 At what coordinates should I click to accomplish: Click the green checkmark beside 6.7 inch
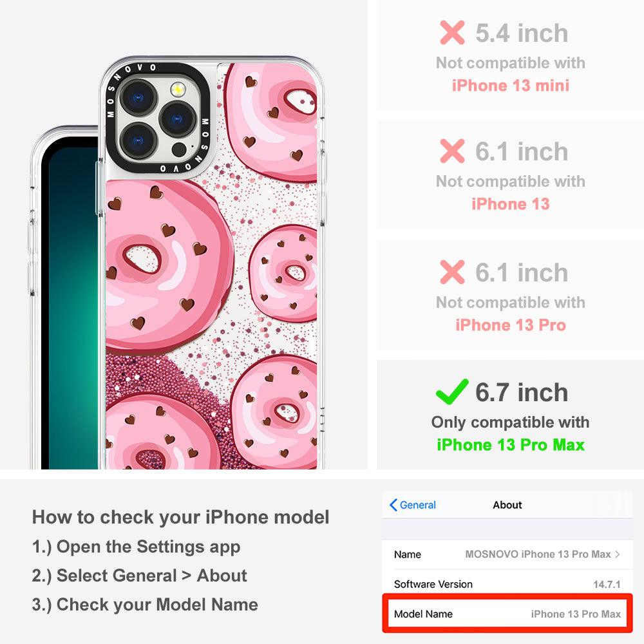(x=452, y=392)
